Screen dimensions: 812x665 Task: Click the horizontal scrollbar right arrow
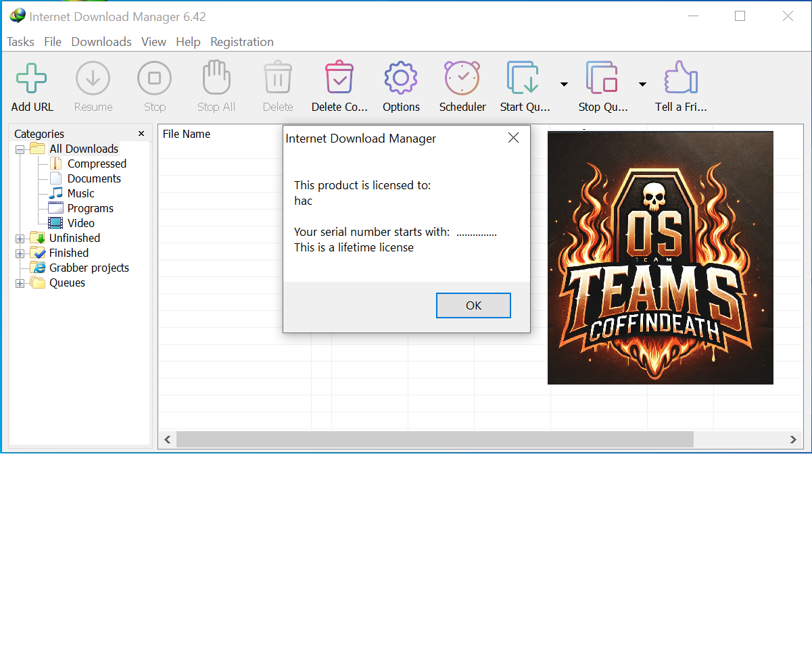pyautogui.click(x=793, y=439)
